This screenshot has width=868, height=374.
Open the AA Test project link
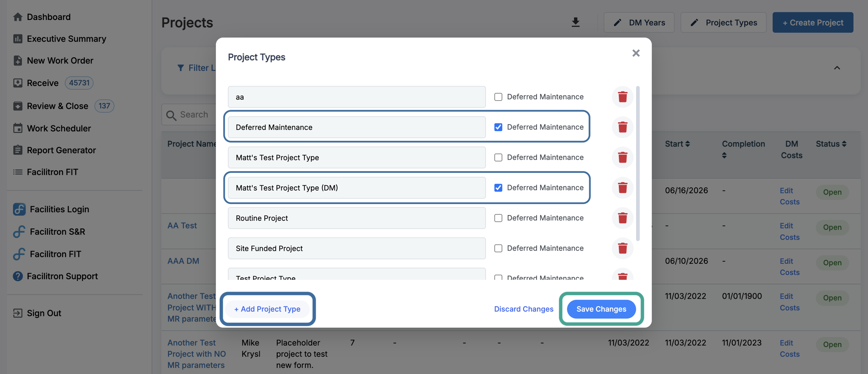(x=182, y=225)
